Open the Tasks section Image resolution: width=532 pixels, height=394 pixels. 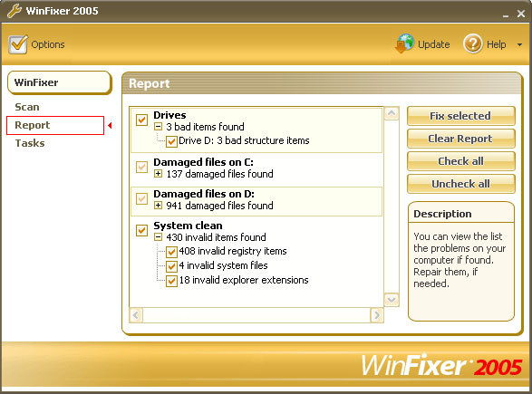coord(30,143)
